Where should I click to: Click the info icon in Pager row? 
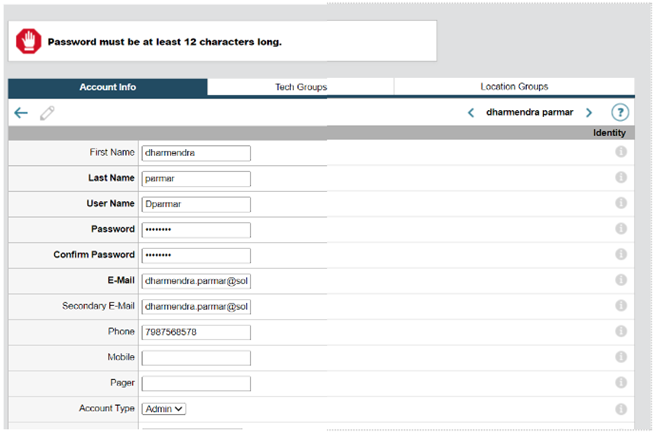621,382
